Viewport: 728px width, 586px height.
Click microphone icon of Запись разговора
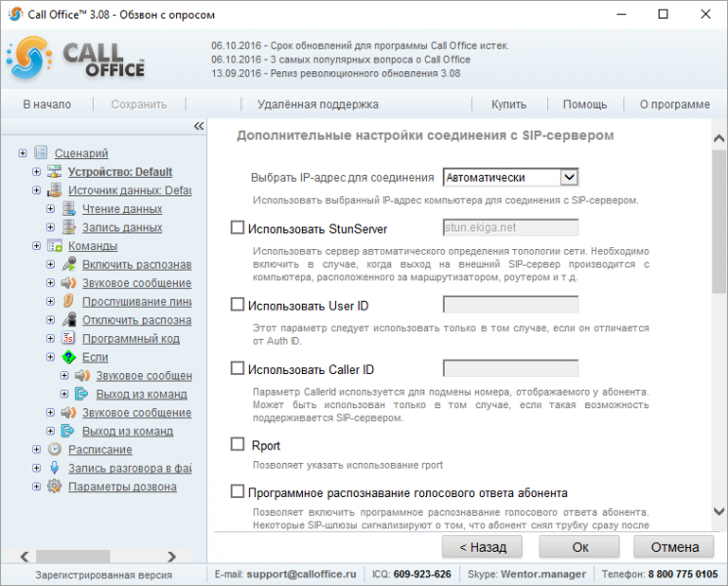tap(55, 468)
